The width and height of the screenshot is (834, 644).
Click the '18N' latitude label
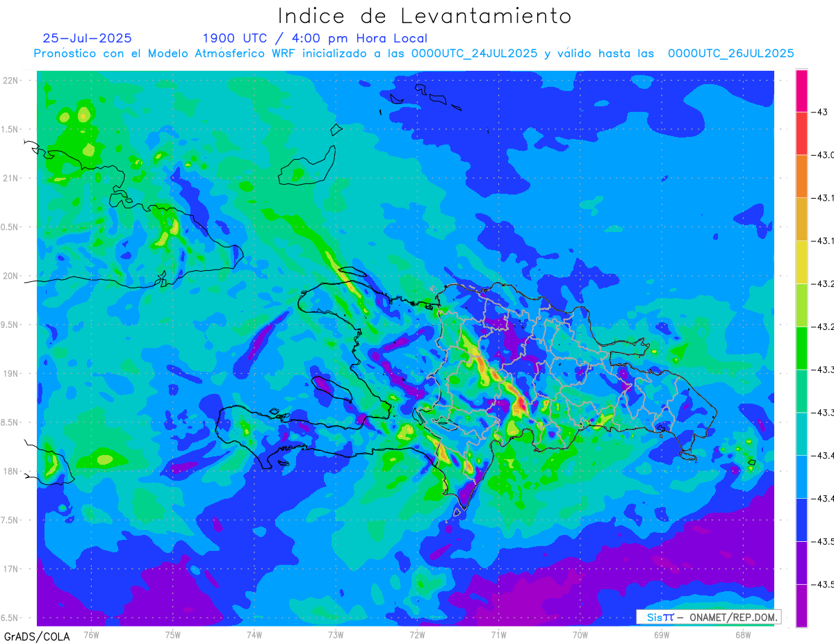coord(11,471)
